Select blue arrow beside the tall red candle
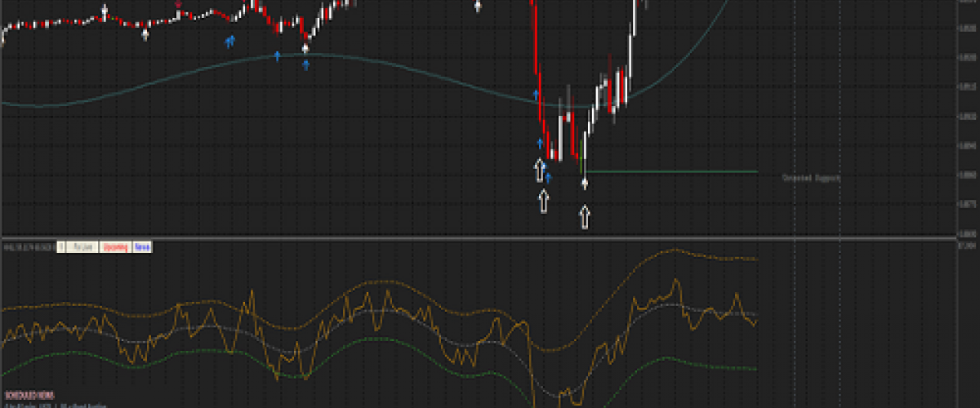 537,95
